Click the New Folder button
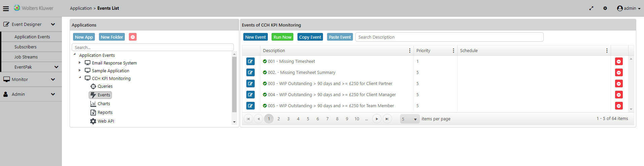This screenshot has width=644, height=166. pyautogui.click(x=112, y=37)
